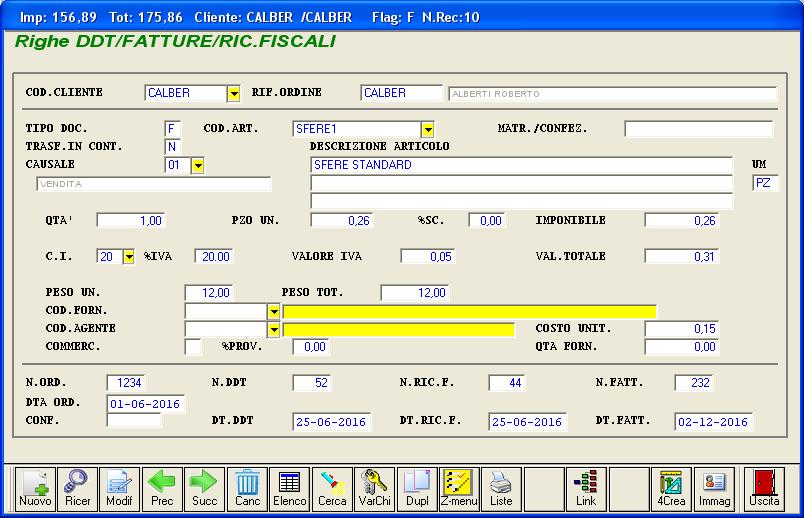Duplicate record with Dupl icon
Image resolution: width=804 pixels, height=518 pixels.
point(417,489)
